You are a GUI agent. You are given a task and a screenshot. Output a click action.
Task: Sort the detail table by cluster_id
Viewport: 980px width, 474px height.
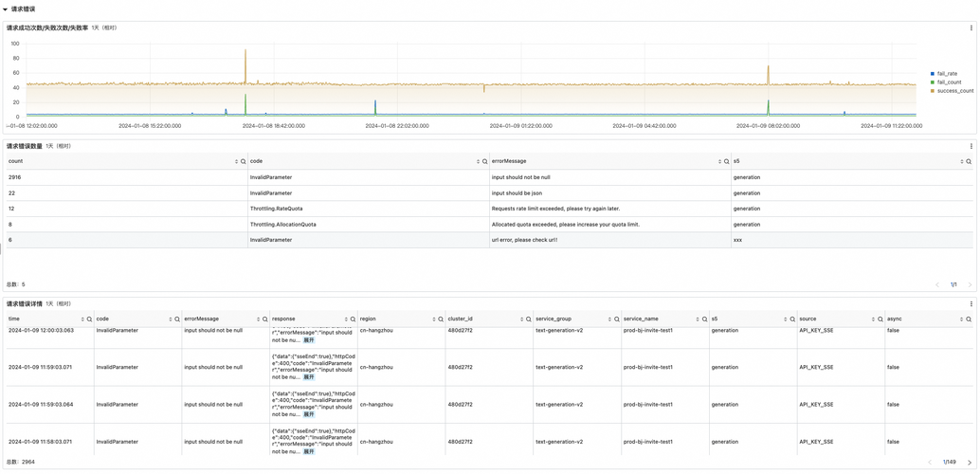pos(521,319)
